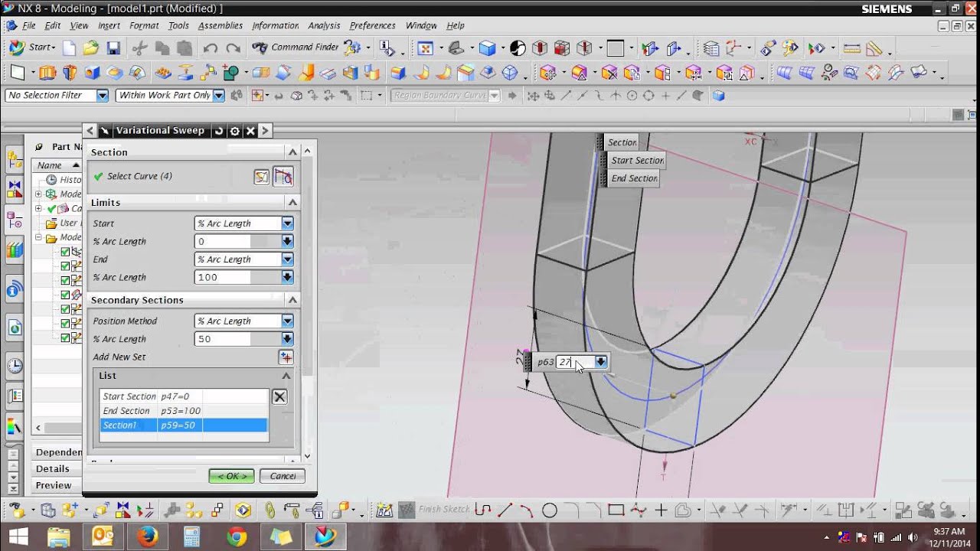Click the Extrude tool icon

[x=47, y=73]
